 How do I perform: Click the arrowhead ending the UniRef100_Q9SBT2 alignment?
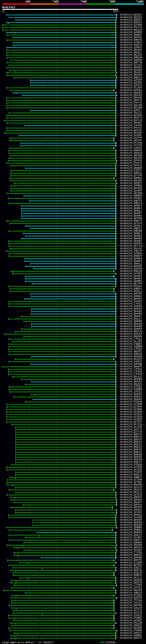(x=117, y=183)
